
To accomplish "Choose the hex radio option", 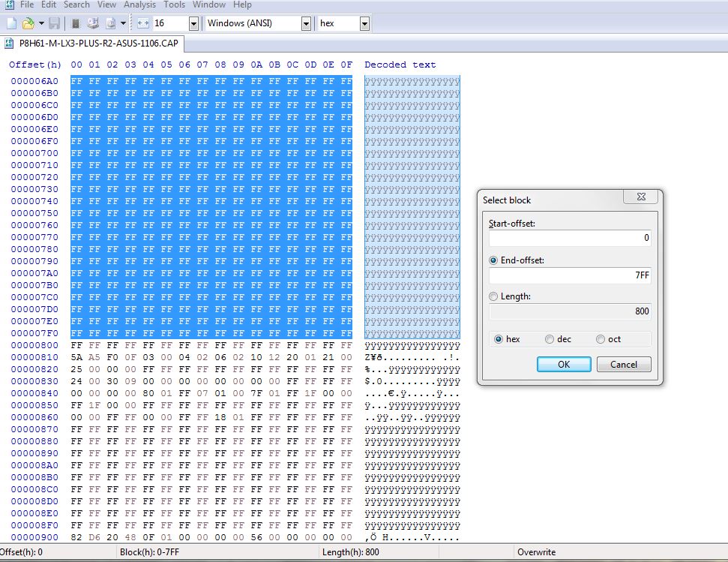I will [x=498, y=339].
